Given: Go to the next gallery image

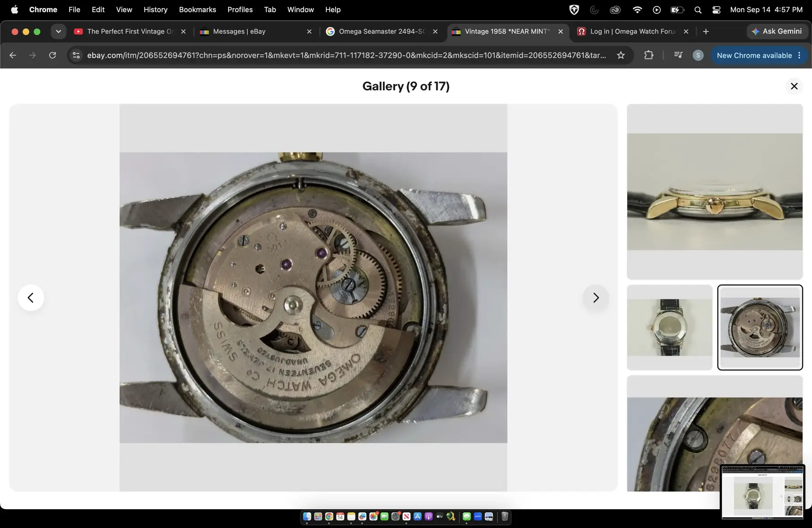Looking at the screenshot, I should point(596,297).
